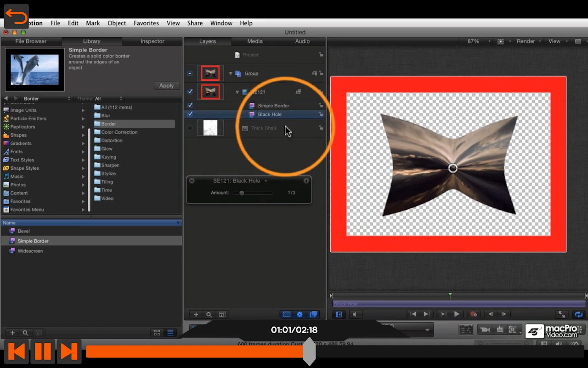The width and height of the screenshot is (588, 368).
Task: Click the orange back arrow icon
Action: [x=17, y=17]
